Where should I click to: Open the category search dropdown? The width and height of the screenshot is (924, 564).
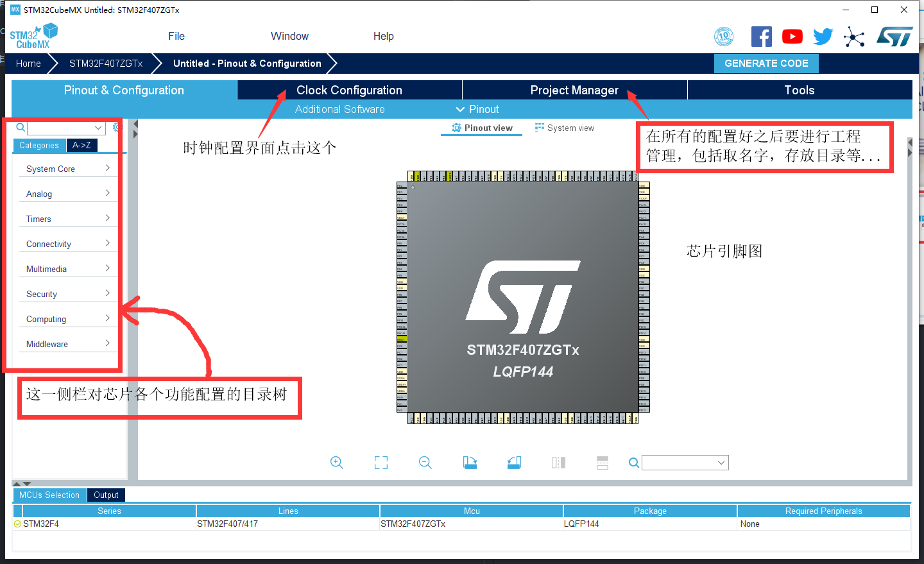(98, 128)
